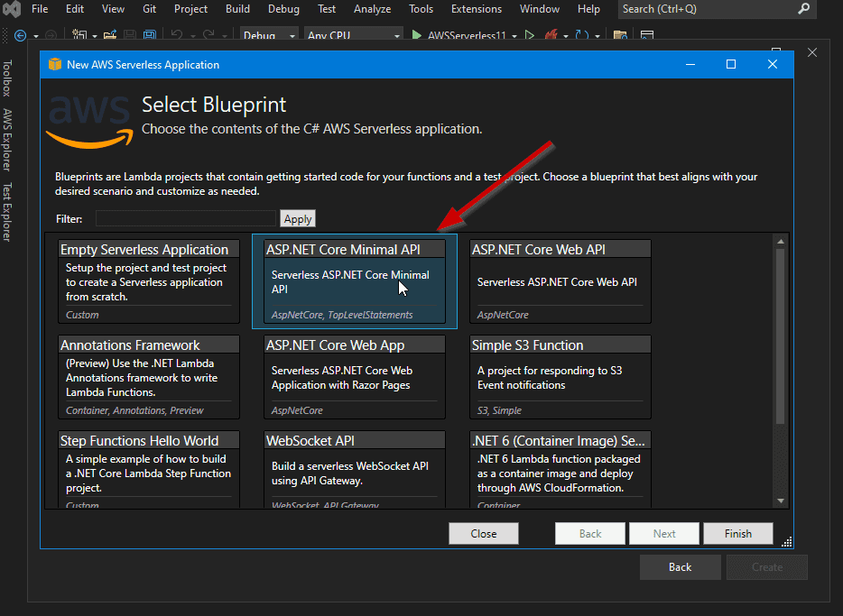Viewport: 843px width, 616px height.
Task: Click the Apply filter button
Action: [x=298, y=218]
